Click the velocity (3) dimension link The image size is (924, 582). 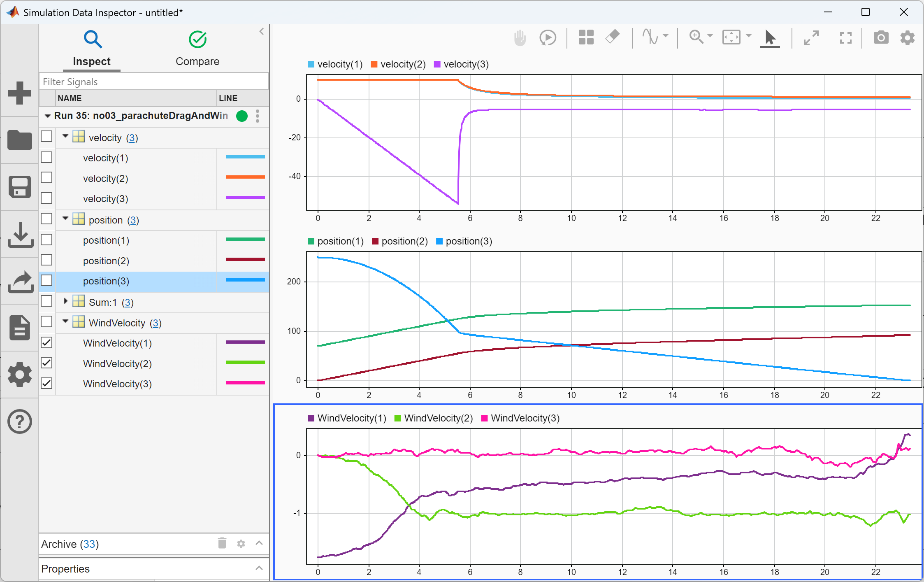tap(132, 138)
